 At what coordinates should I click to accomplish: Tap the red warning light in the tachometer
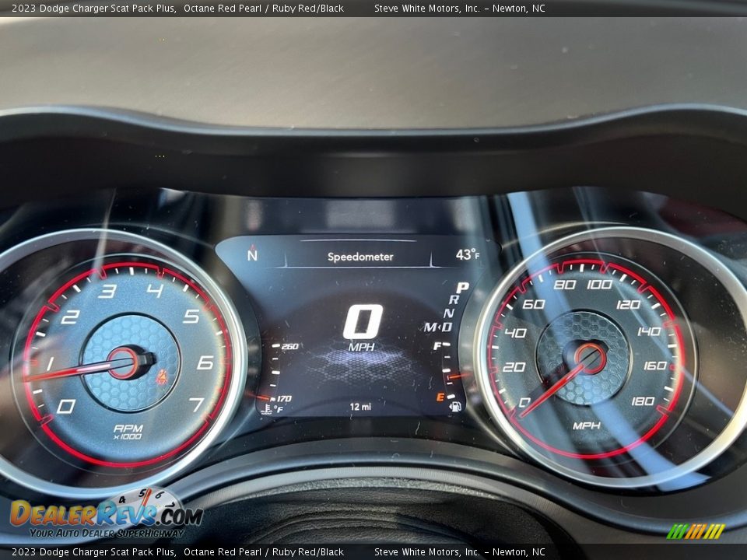pyautogui.click(x=163, y=377)
